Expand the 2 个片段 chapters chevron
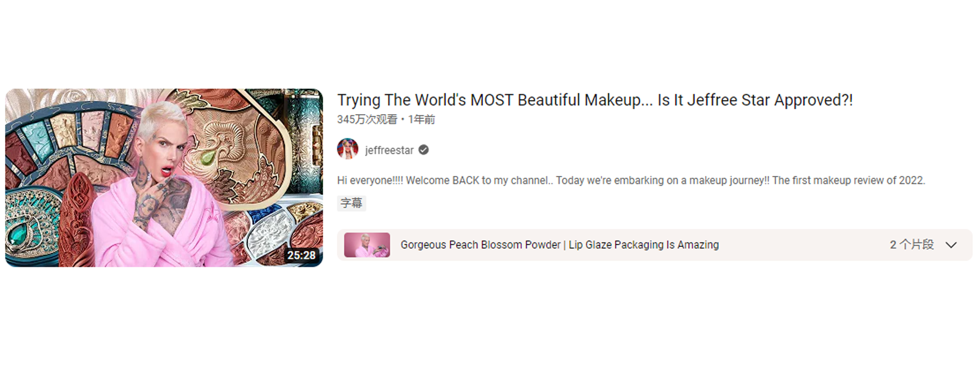 coord(951,245)
